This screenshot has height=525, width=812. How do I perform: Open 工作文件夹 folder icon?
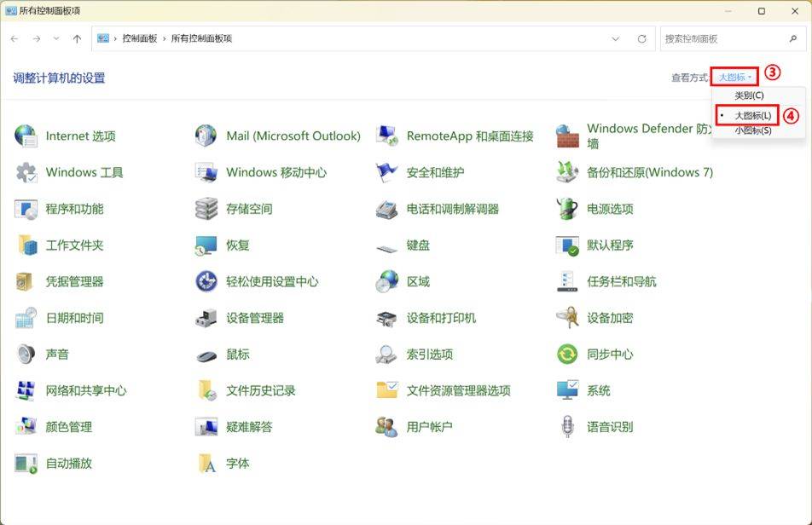pyautogui.click(x=26, y=245)
